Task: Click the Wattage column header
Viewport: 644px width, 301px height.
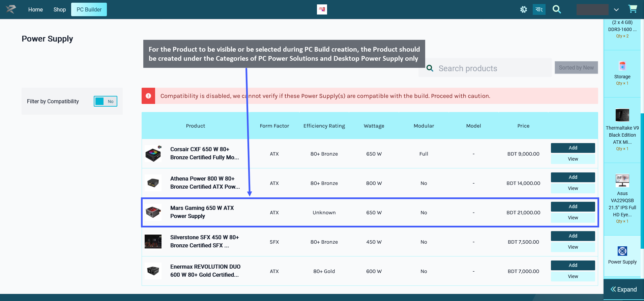Action: click(374, 126)
